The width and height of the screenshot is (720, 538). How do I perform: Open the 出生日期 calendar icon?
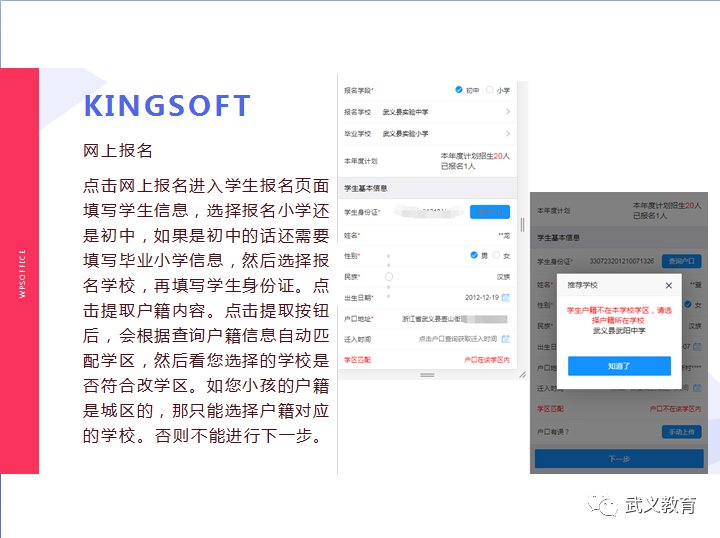(506, 298)
